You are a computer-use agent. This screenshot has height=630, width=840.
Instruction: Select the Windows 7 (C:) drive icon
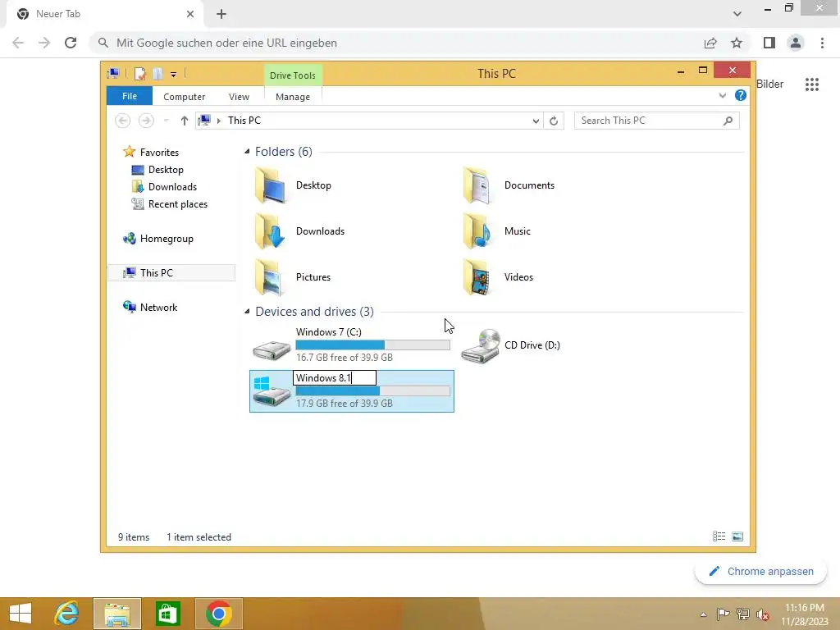[272, 349]
